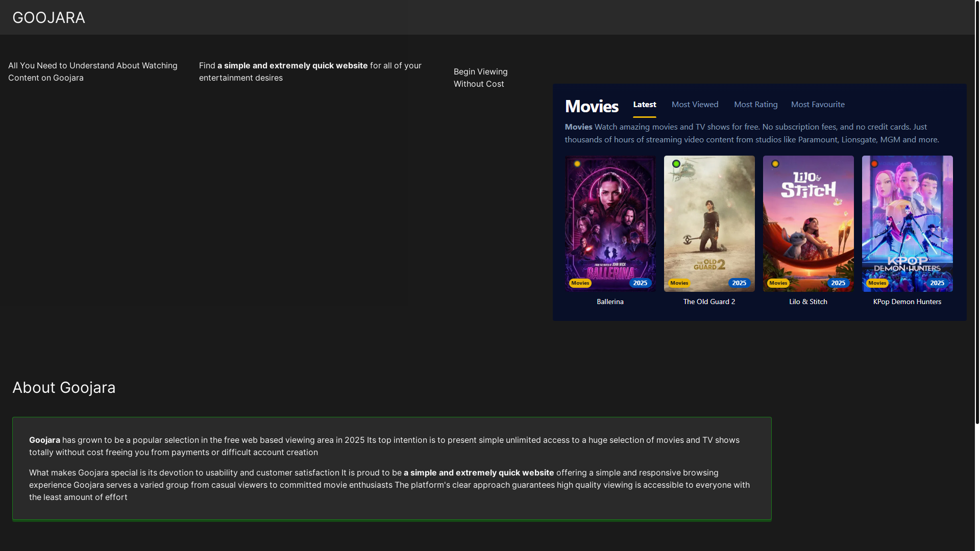This screenshot has height=551, width=980.
Task: Click the yellow status dot on Lilo & Stitch
Action: (x=775, y=164)
